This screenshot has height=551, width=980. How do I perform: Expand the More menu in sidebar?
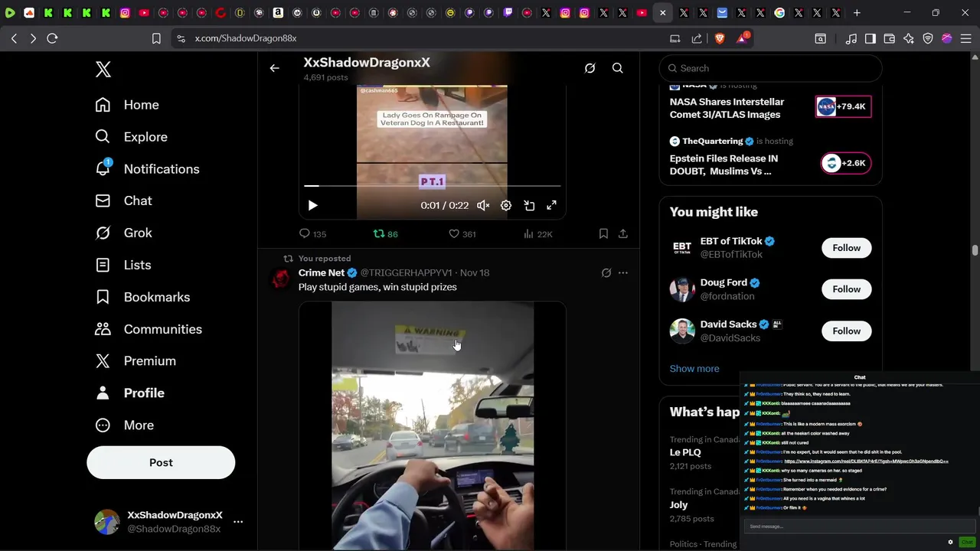point(124,425)
